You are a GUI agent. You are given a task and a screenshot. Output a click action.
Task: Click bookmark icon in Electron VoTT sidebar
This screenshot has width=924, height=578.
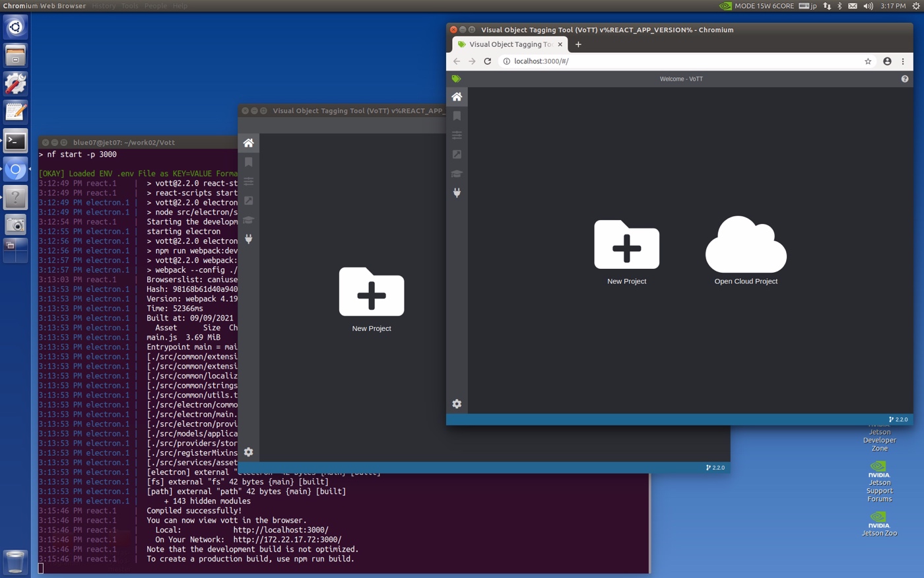tap(249, 163)
